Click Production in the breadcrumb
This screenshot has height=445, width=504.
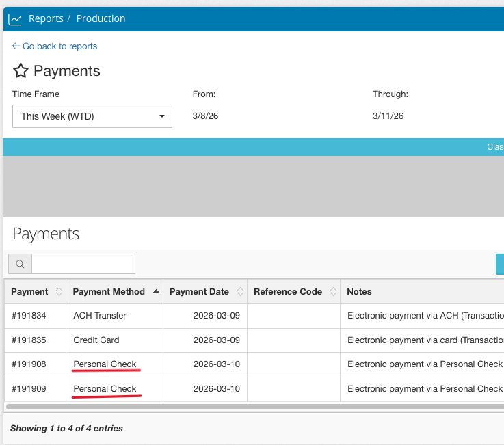(101, 19)
